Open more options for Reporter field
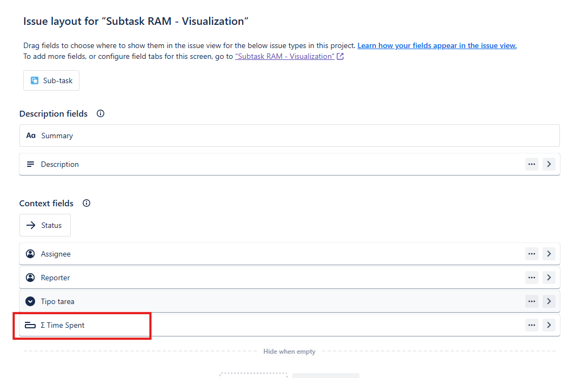This screenshot has height=378, width=588. 531,278
